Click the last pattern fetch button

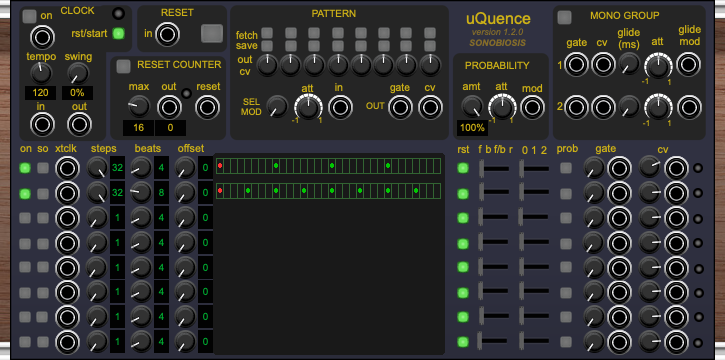pyautogui.click(x=430, y=33)
